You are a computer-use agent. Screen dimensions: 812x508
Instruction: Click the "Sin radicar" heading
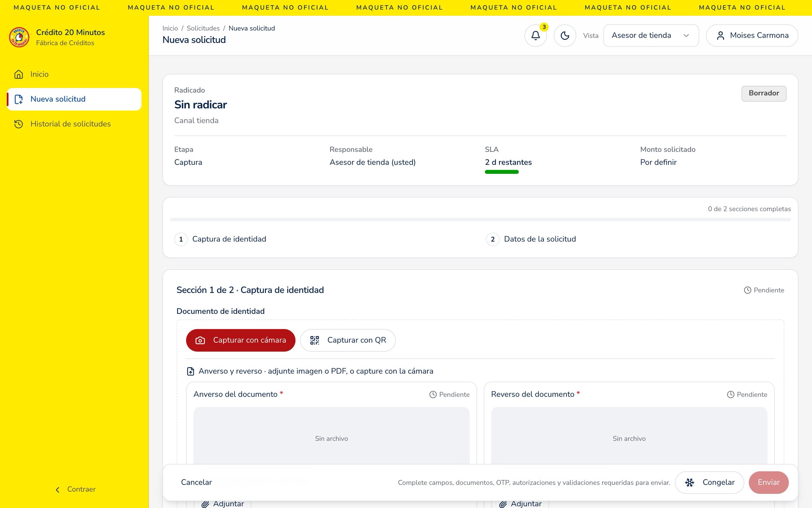(x=200, y=105)
